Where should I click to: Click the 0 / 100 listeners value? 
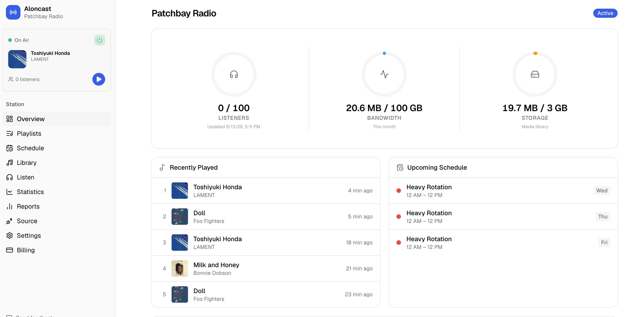234,108
